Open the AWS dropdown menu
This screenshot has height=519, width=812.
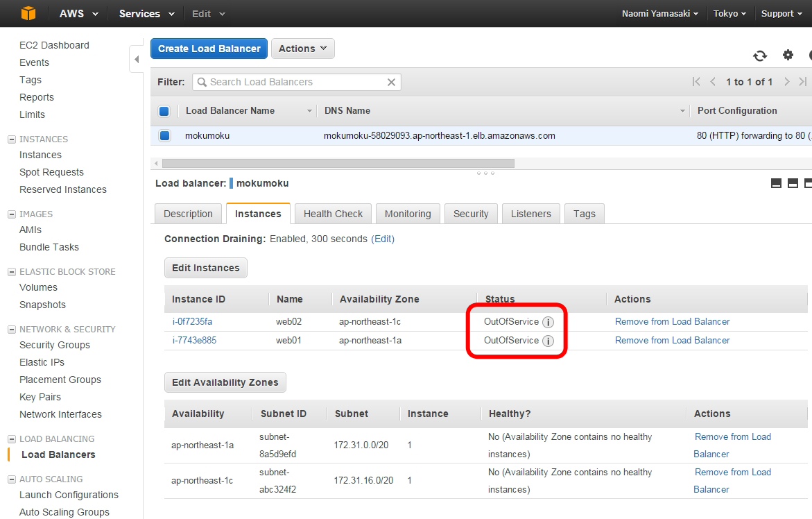79,13
